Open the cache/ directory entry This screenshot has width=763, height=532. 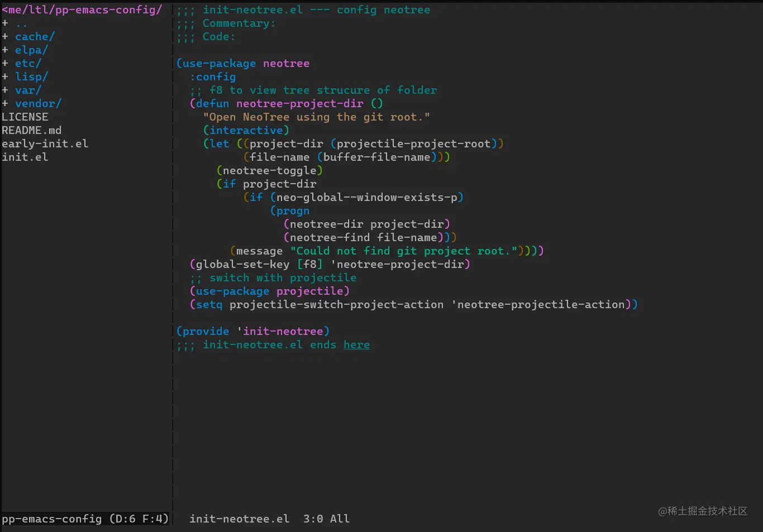(35, 36)
